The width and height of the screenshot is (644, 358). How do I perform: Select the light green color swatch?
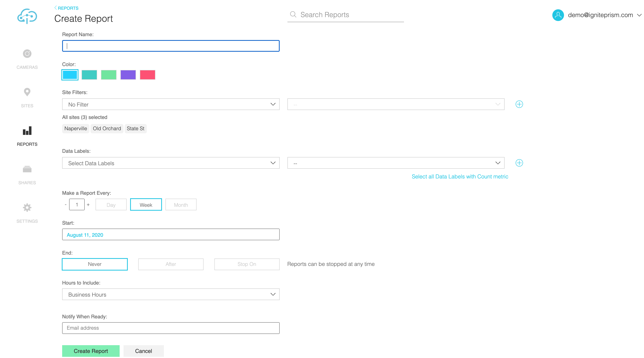tap(109, 75)
